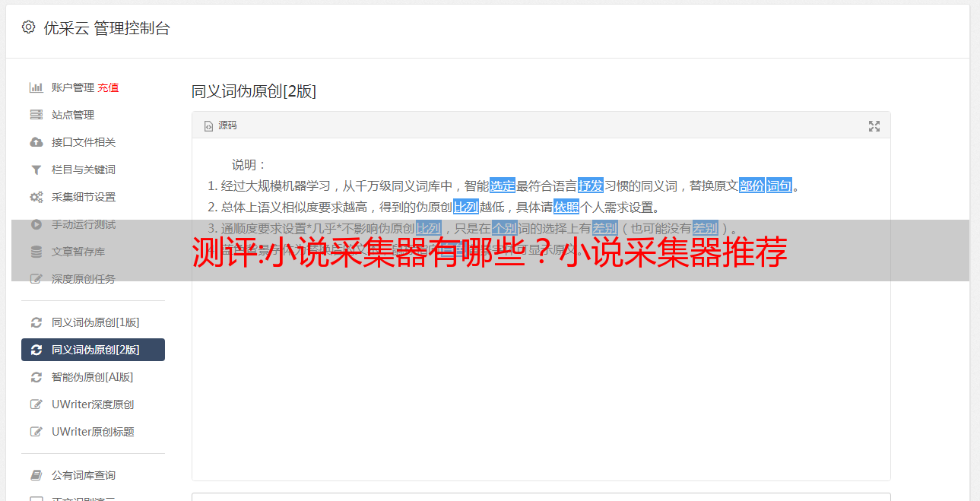Image resolution: width=980 pixels, height=501 pixels.
Task: Click the funnel icon beside 栏目与关键词
Action: (36, 170)
